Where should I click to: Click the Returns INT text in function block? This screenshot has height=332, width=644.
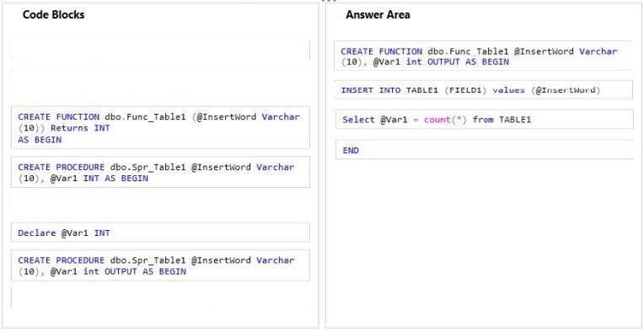(80, 128)
